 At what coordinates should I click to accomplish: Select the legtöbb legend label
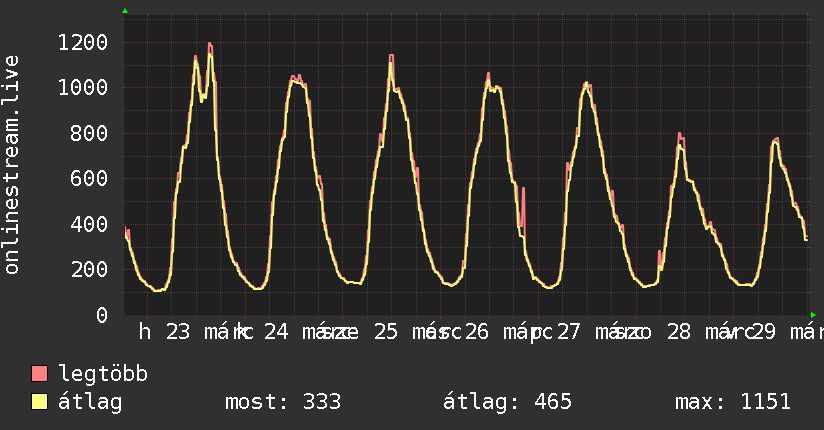(x=102, y=373)
